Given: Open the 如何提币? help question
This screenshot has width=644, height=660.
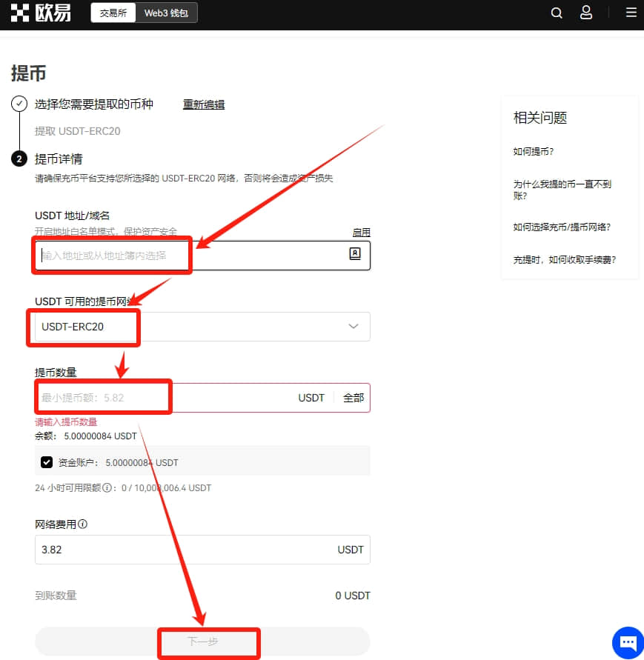Looking at the screenshot, I should 534,152.
